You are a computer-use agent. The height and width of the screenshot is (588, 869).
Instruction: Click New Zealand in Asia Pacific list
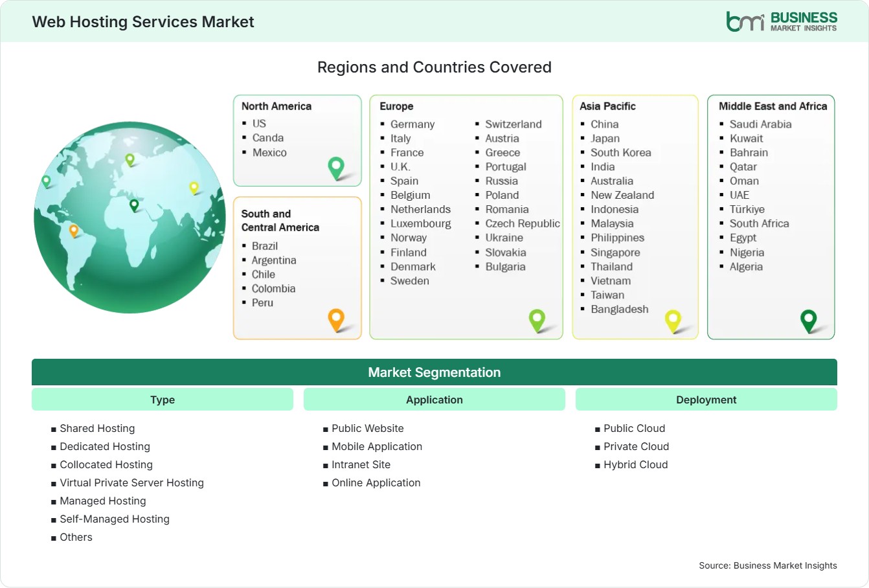click(622, 196)
